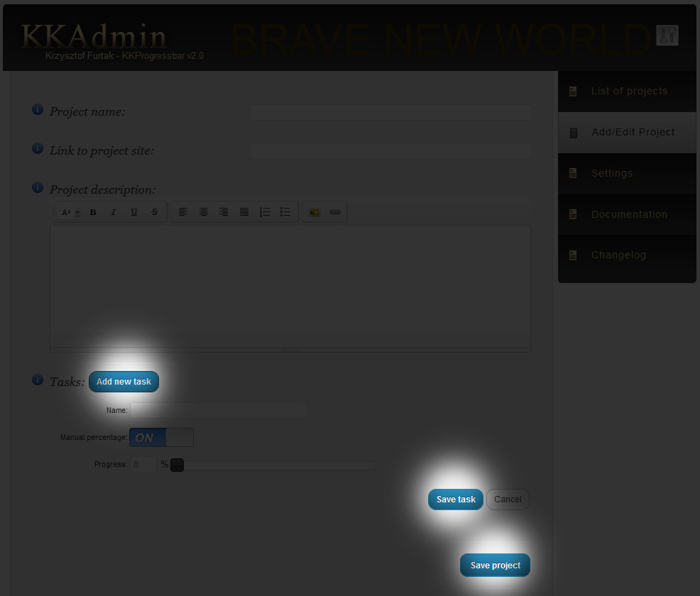This screenshot has height=596, width=700.
Task: Open the font size dropdown in editor
Action: coord(70,212)
